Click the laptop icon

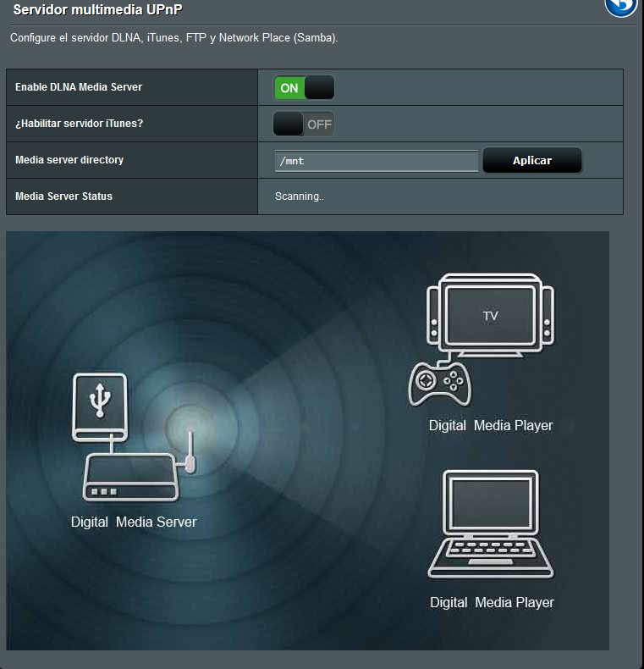pyautogui.click(x=491, y=524)
